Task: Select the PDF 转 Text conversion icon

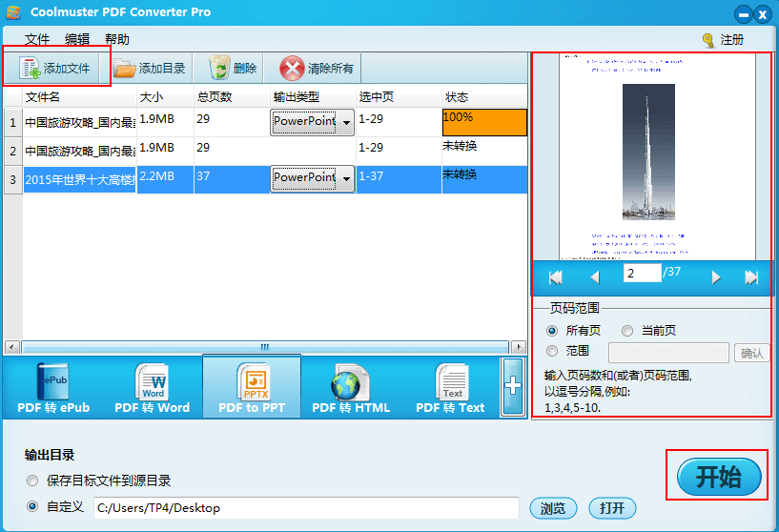Action: click(x=452, y=381)
